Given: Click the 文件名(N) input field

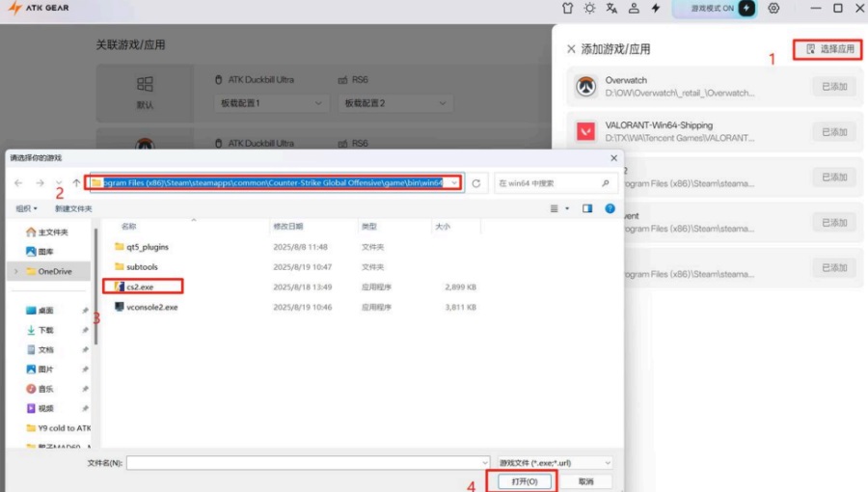Looking at the screenshot, I should (x=308, y=463).
